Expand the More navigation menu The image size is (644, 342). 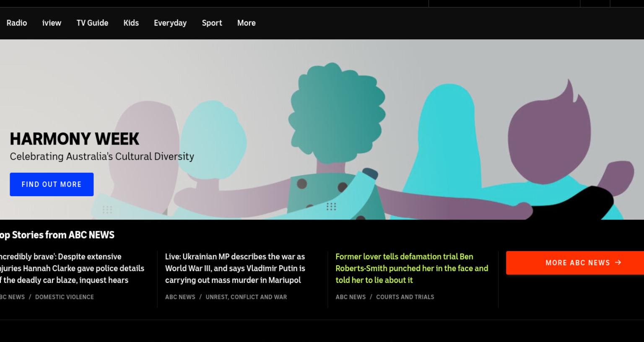(x=246, y=23)
